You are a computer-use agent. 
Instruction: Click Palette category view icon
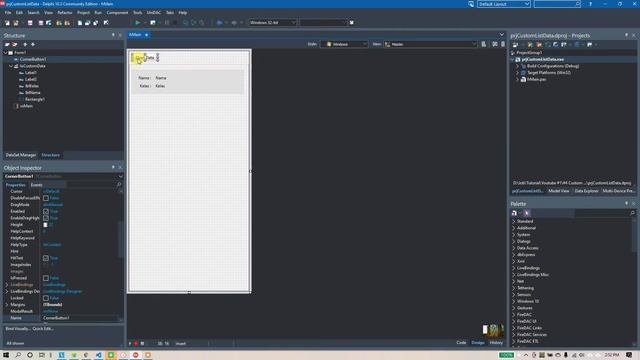coord(514,213)
